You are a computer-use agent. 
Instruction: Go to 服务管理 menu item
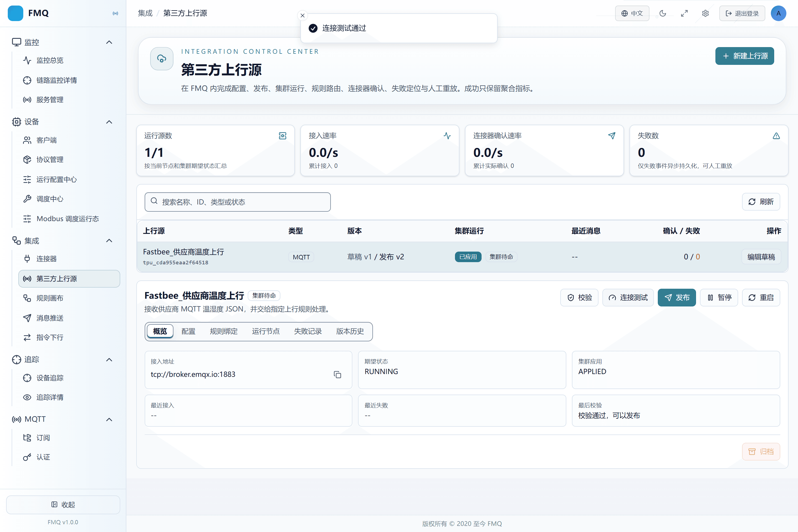[69, 100]
